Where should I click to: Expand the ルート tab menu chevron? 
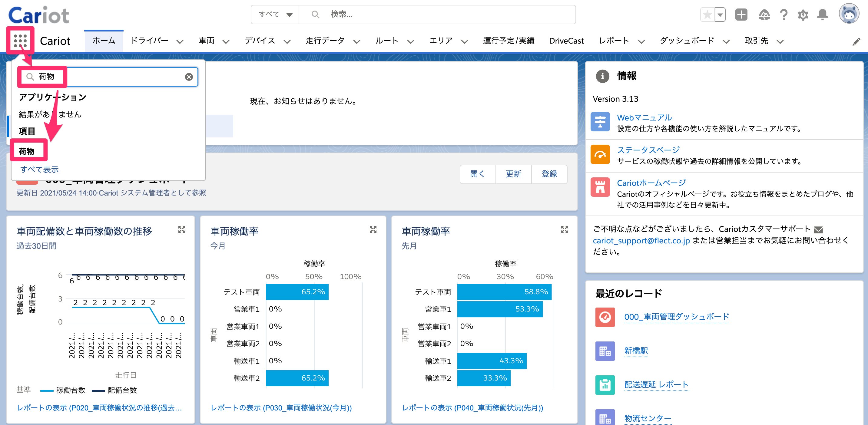coord(410,41)
